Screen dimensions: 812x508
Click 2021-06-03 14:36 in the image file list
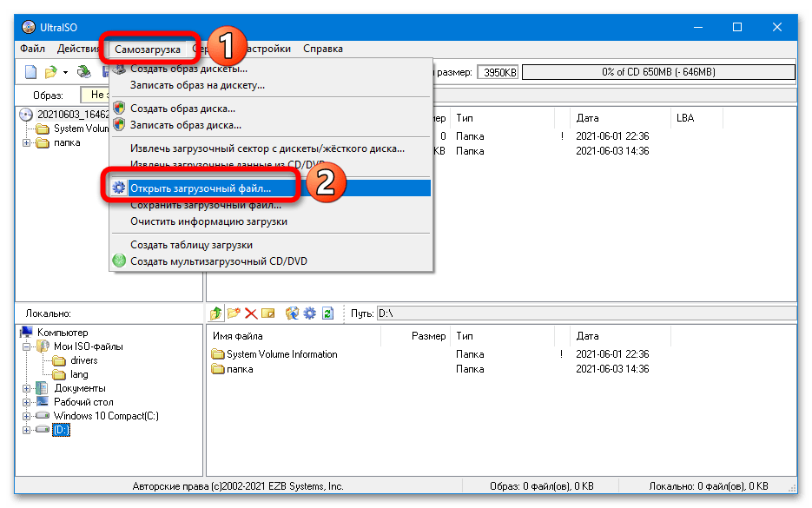(x=612, y=151)
